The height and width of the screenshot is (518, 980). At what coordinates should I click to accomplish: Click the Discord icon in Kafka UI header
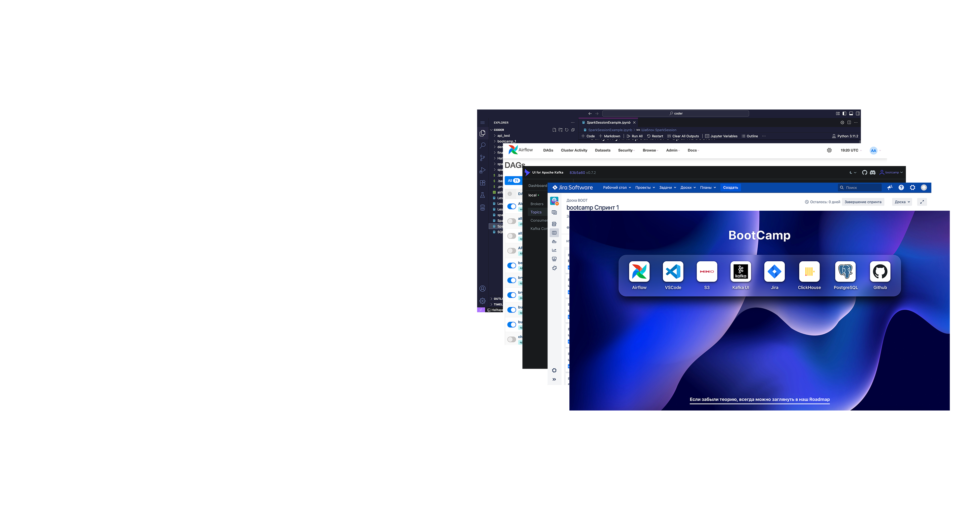pyautogui.click(x=872, y=173)
